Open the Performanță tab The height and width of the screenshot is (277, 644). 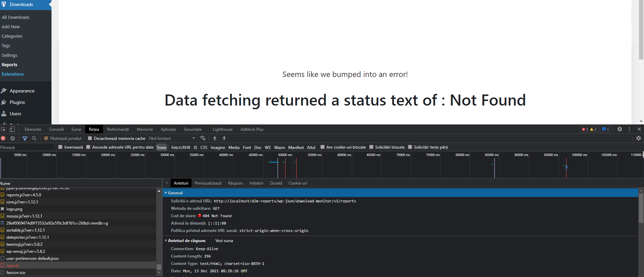[118, 129]
